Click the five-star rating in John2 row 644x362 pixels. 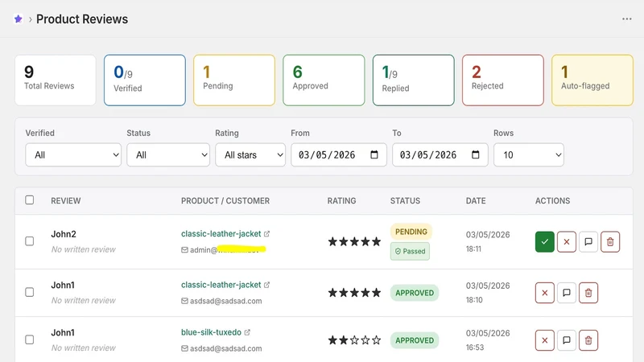[x=354, y=242]
